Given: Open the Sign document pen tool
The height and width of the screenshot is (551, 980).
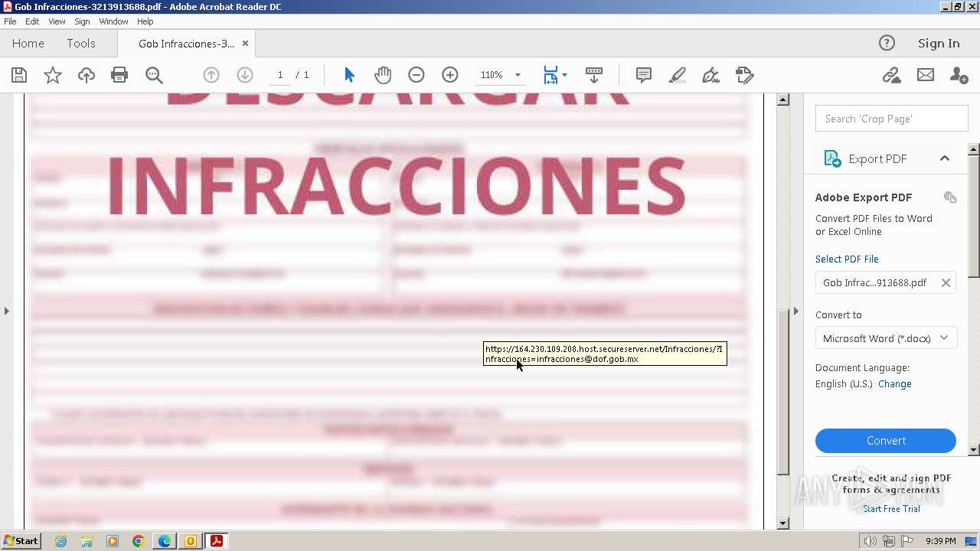Looking at the screenshot, I should tap(711, 75).
